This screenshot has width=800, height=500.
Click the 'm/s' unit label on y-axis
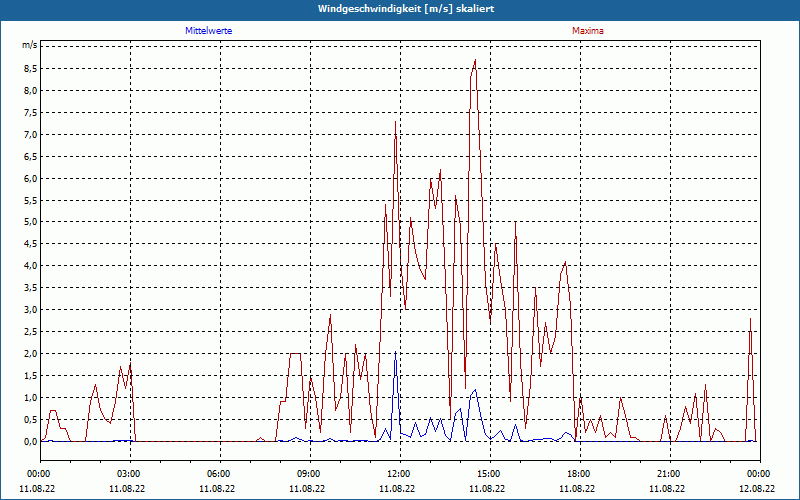[x=30, y=45]
